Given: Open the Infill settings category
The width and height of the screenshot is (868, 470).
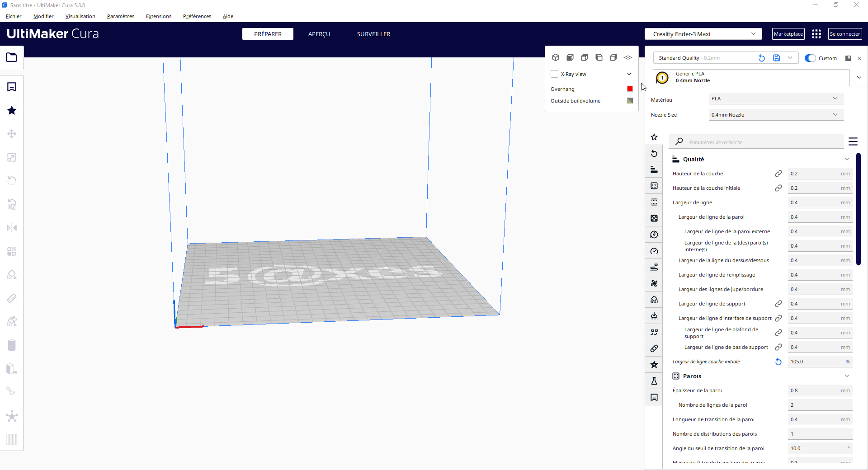Looking at the screenshot, I should pyautogui.click(x=654, y=218).
